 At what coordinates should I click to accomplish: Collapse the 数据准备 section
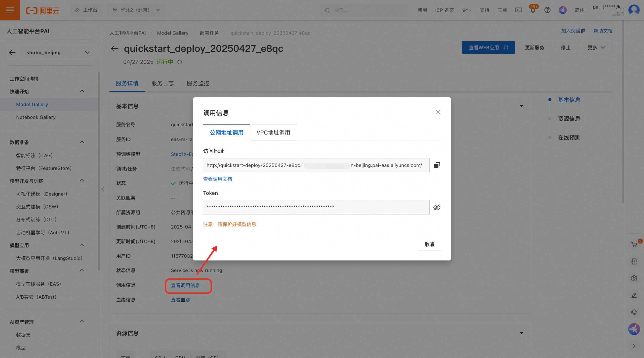point(82,142)
